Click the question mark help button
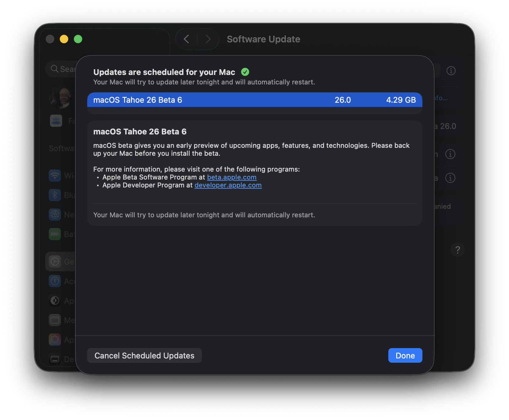The width and height of the screenshot is (509, 420). 457,250
